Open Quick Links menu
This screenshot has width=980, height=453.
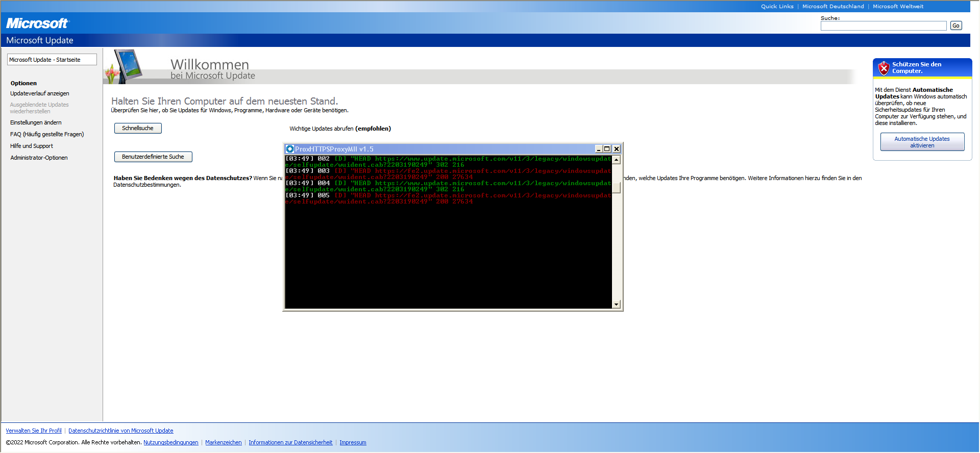tap(777, 7)
